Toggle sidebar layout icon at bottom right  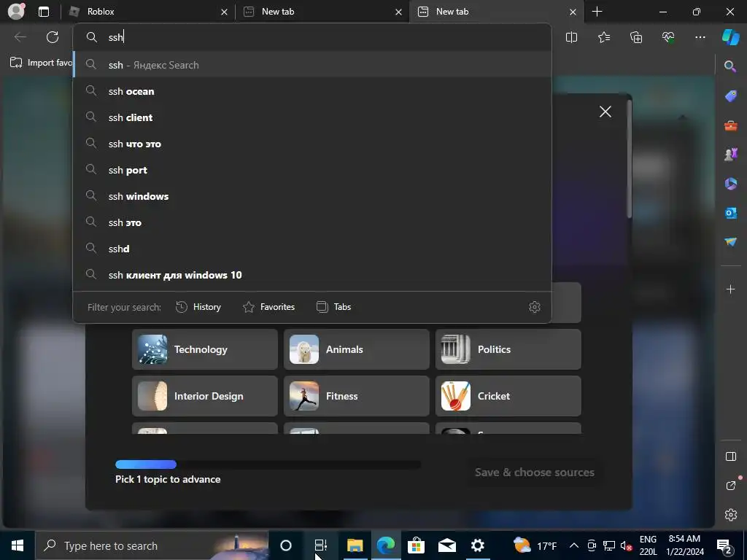pyautogui.click(x=730, y=456)
